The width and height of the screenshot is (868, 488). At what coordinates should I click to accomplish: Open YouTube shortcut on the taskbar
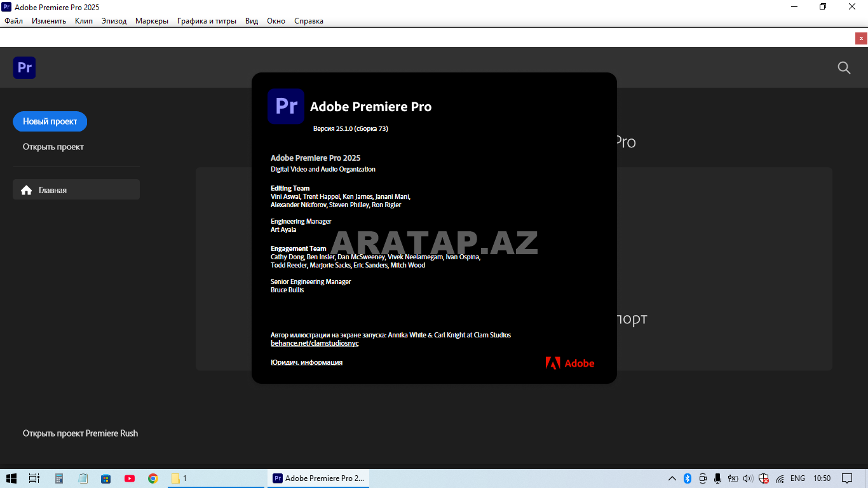pos(130,478)
